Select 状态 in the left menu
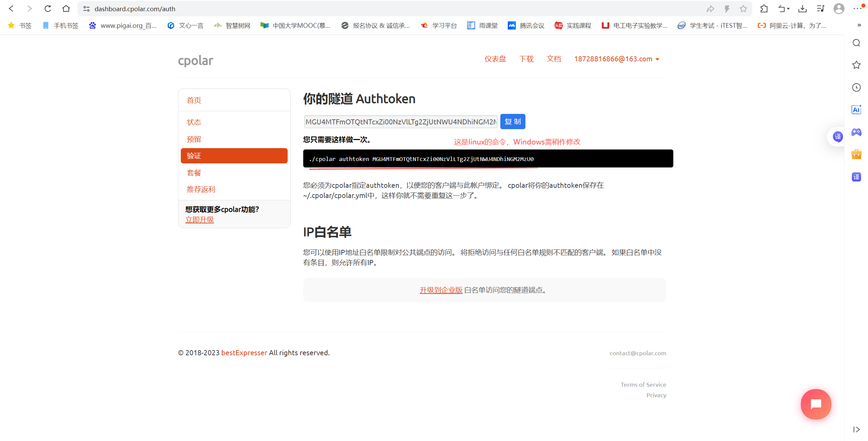The width and height of the screenshot is (868, 441). [194, 122]
